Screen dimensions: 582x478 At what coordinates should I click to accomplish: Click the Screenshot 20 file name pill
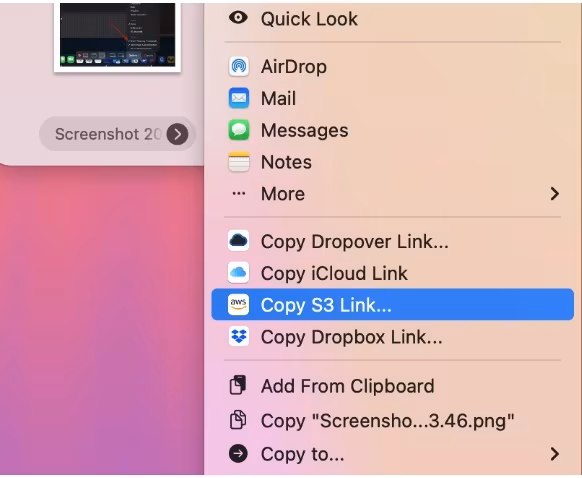tap(117, 134)
